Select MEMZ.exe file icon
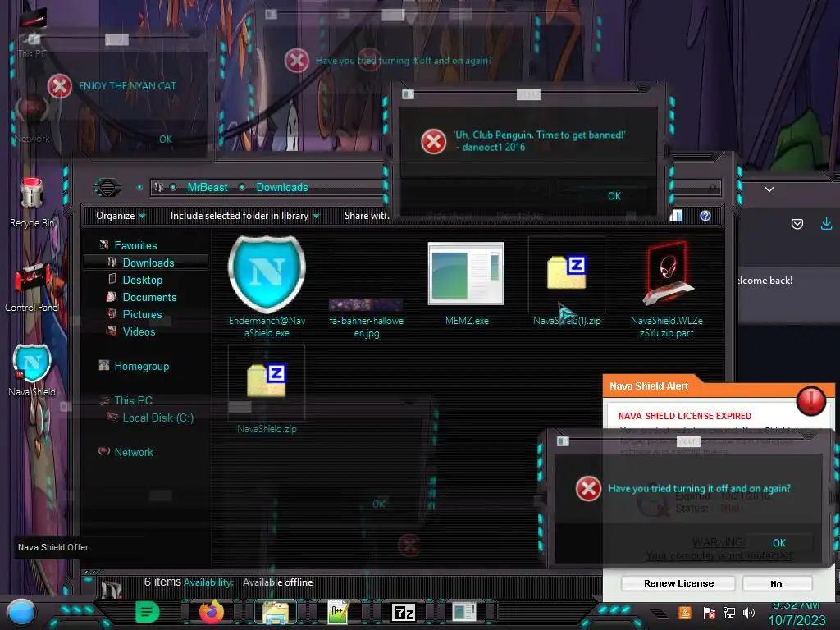Viewport: 840px width, 630px height. tap(467, 284)
